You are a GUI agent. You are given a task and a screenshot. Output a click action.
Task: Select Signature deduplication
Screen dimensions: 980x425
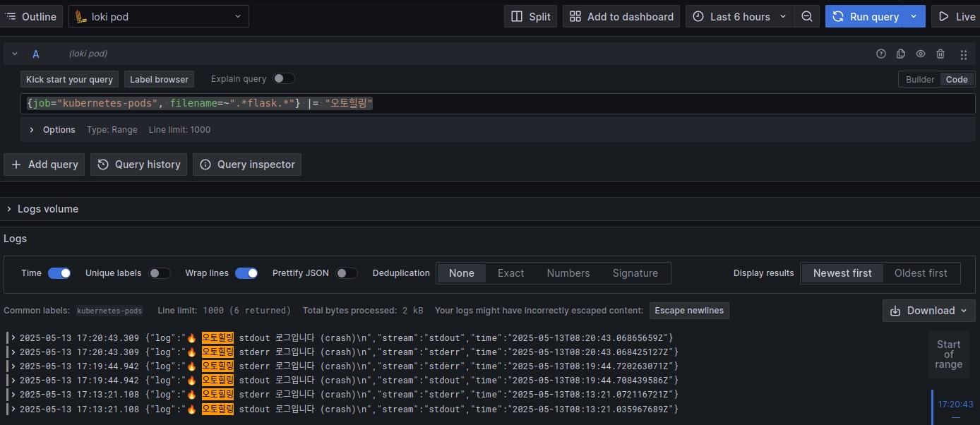point(635,273)
